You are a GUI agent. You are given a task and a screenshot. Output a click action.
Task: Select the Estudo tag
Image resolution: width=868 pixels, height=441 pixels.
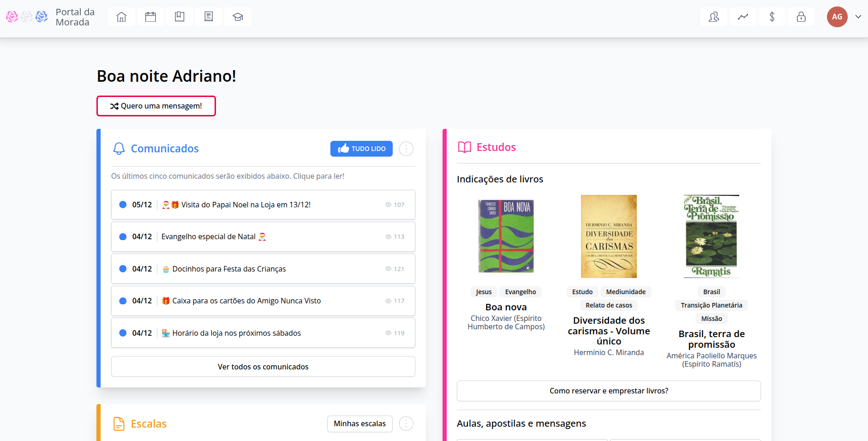pyautogui.click(x=582, y=292)
